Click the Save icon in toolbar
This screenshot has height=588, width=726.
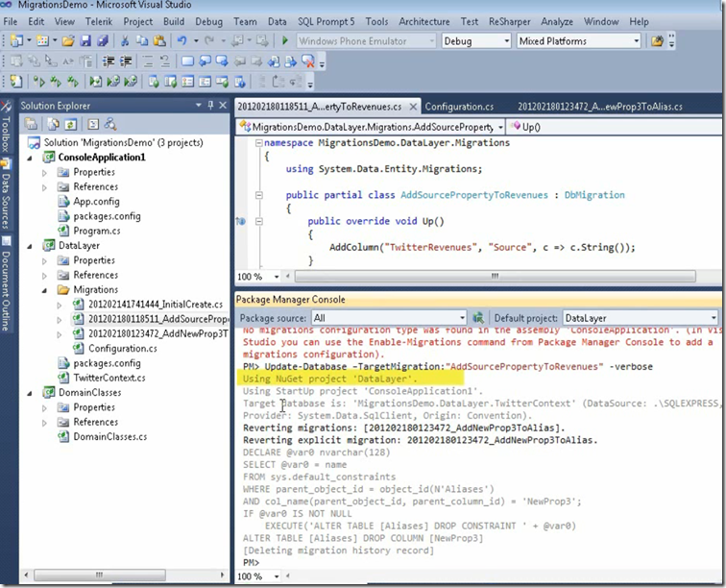pyautogui.click(x=85, y=40)
